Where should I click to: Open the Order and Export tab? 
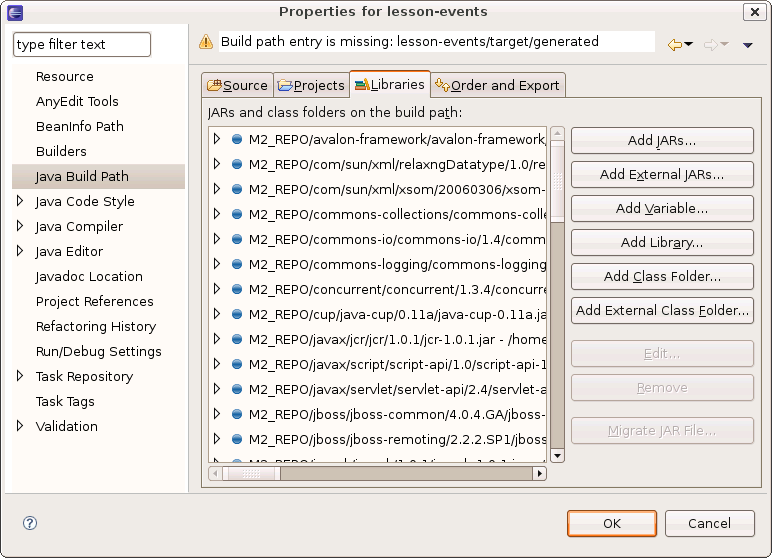[x=498, y=85]
